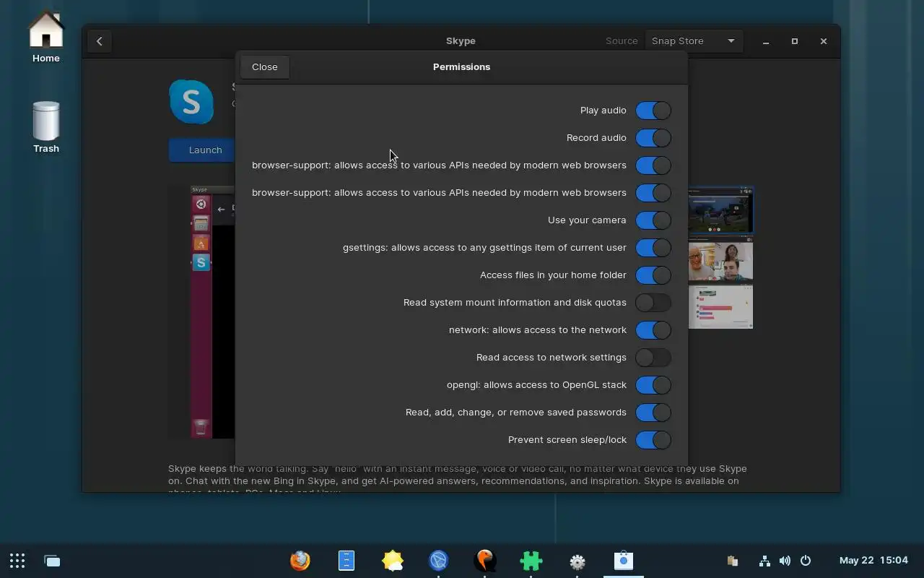Open the Trash desktop icon
This screenshot has height=578, width=924.
point(46,126)
